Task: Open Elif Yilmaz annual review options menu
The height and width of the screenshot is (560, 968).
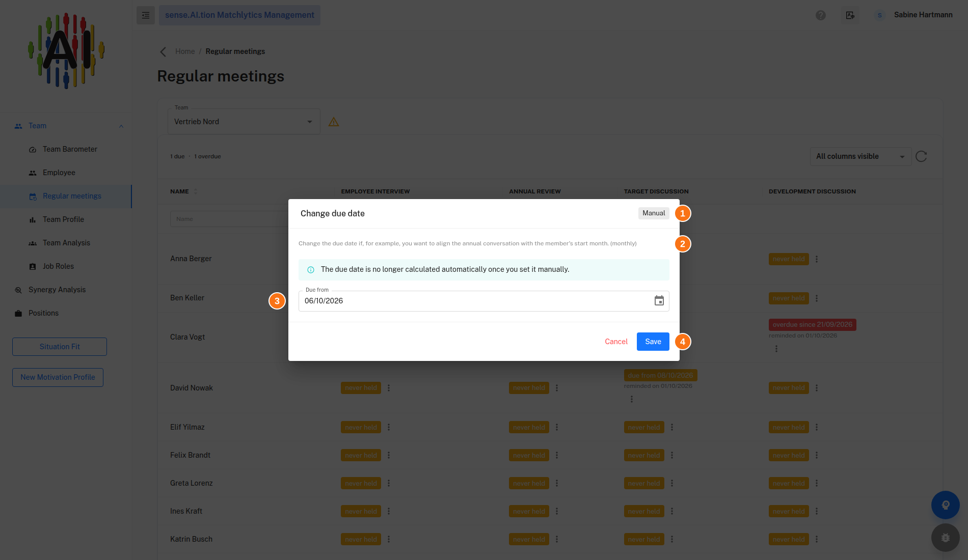Action: click(x=557, y=428)
